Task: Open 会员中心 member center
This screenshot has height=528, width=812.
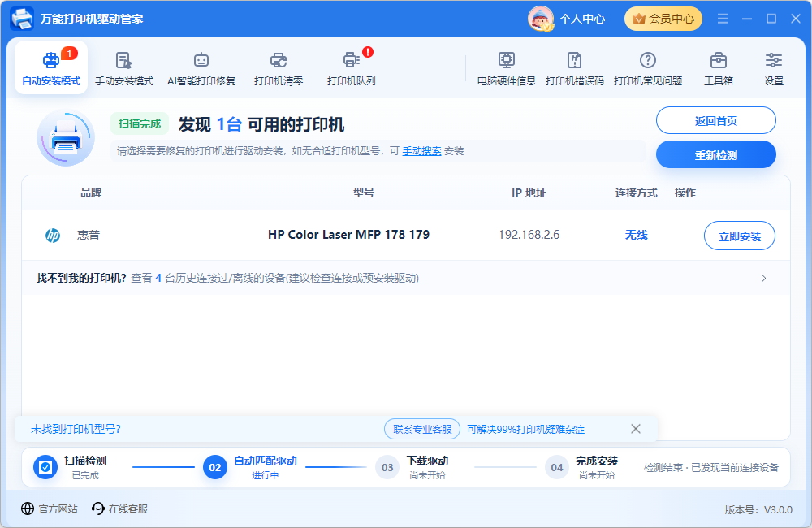Action: tap(663, 19)
